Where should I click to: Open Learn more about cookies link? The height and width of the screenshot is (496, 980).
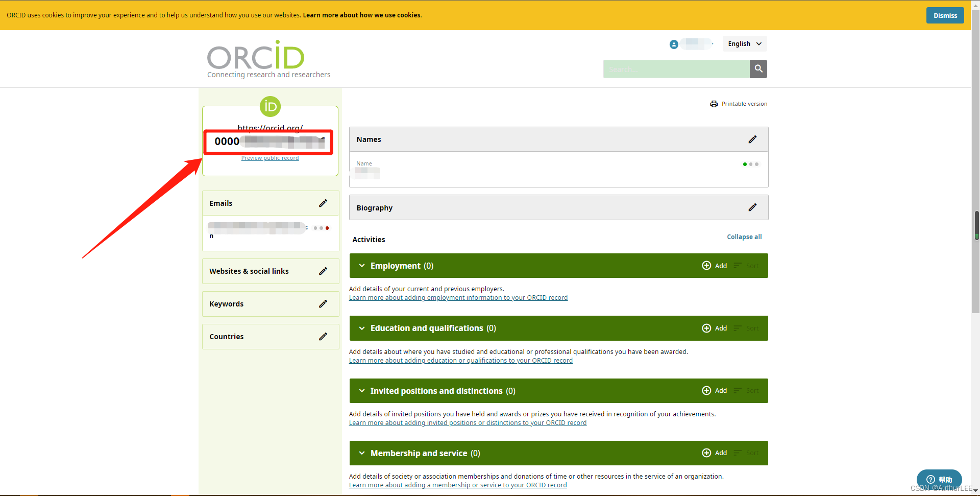coord(362,15)
